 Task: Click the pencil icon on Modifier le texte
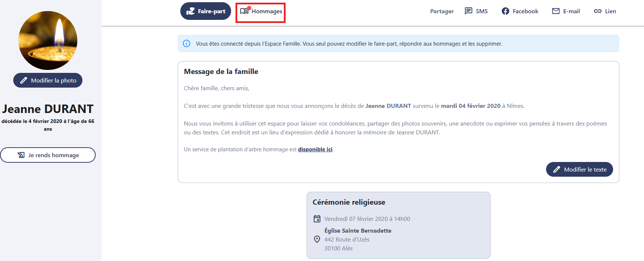556,169
